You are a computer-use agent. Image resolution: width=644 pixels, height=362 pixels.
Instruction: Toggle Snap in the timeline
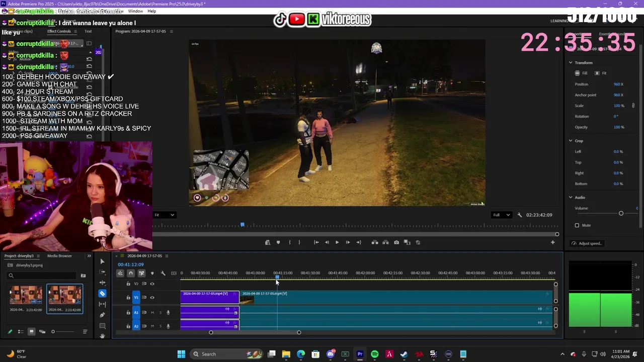tap(131, 273)
